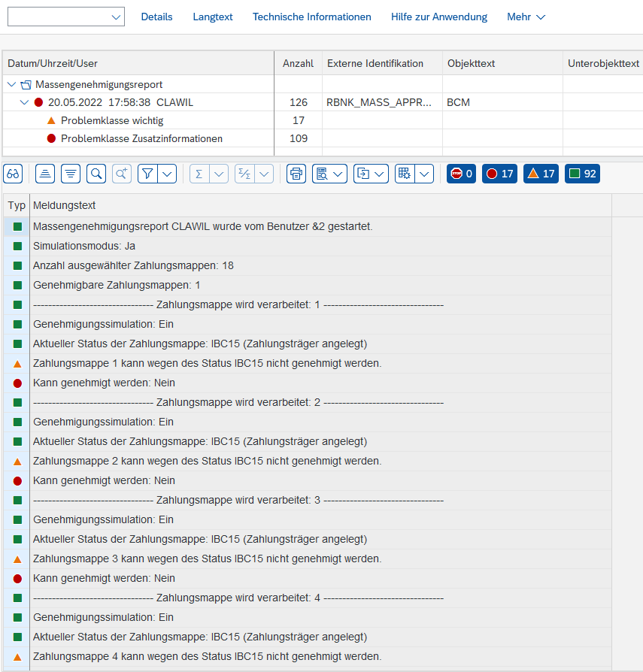The height and width of the screenshot is (672, 643).
Task: Click the print icon in toolbar
Action: (x=297, y=174)
